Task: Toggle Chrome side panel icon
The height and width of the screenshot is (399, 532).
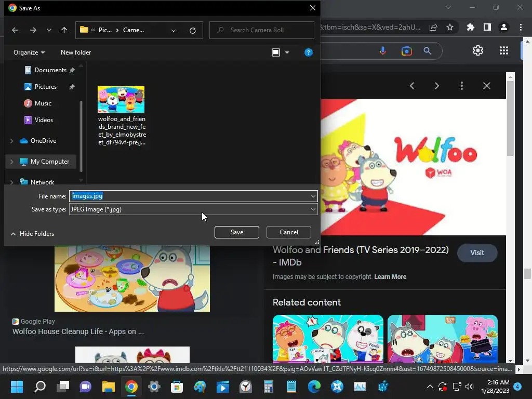Action: [x=487, y=27]
